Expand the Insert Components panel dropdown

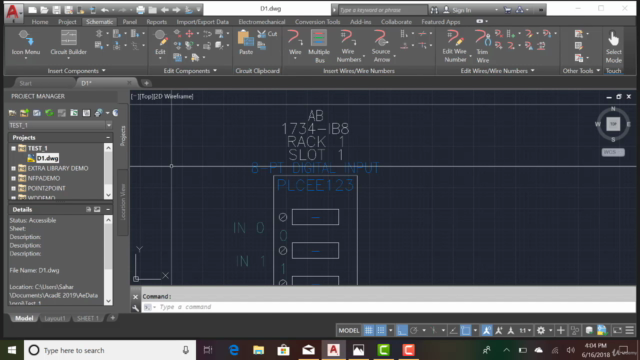click(104, 71)
